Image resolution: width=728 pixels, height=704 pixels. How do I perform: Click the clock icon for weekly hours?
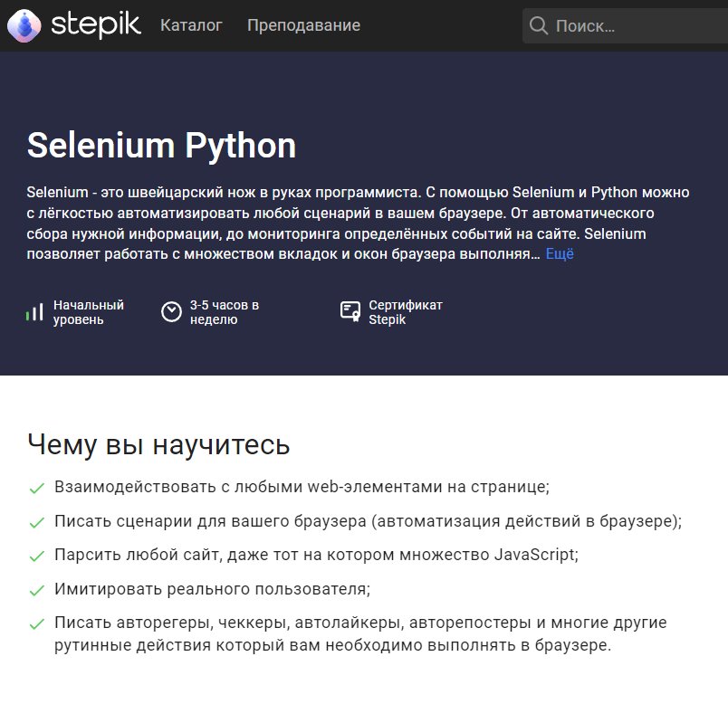pos(171,312)
